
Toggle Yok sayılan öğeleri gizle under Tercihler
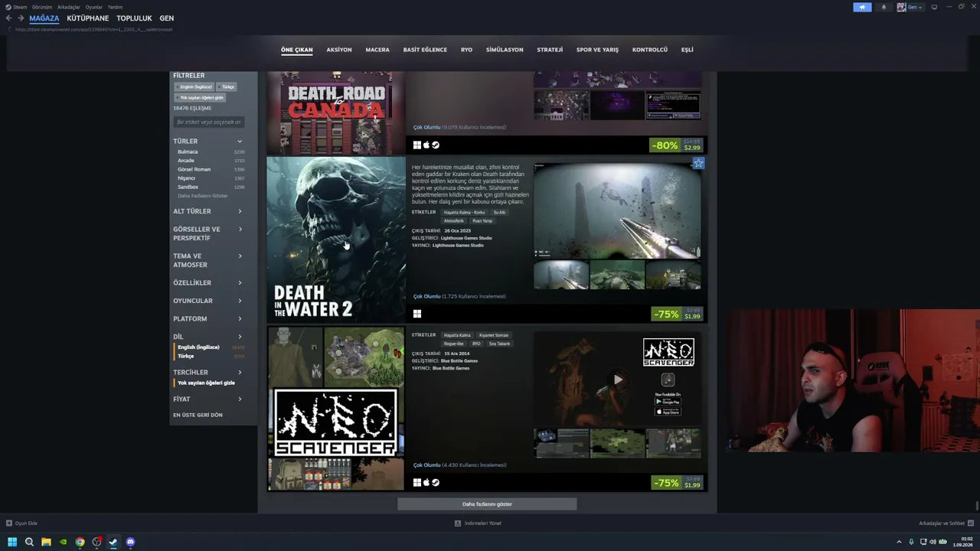[206, 383]
